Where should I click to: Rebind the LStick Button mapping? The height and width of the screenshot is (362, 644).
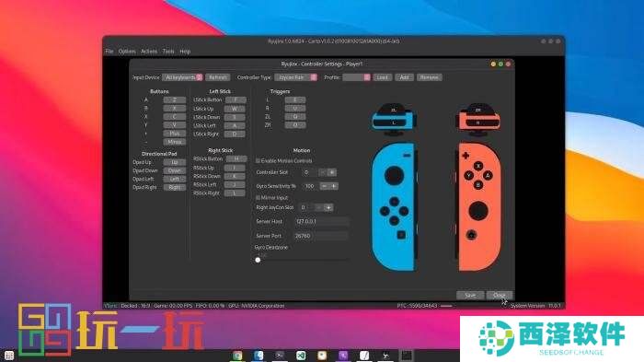pos(236,100)
